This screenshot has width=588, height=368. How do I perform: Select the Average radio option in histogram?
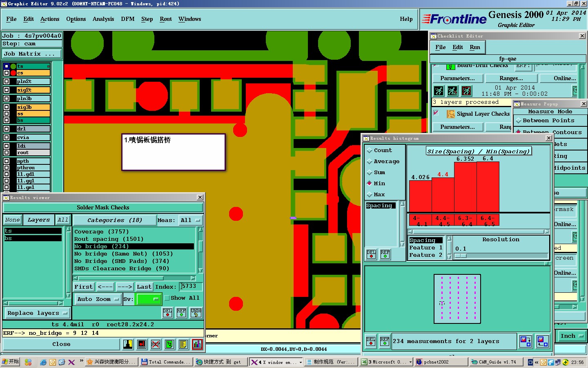pos(370,162)
